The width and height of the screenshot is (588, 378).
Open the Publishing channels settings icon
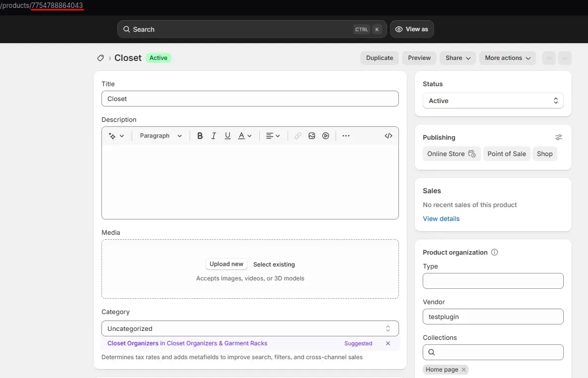click(x=558, y=137)
